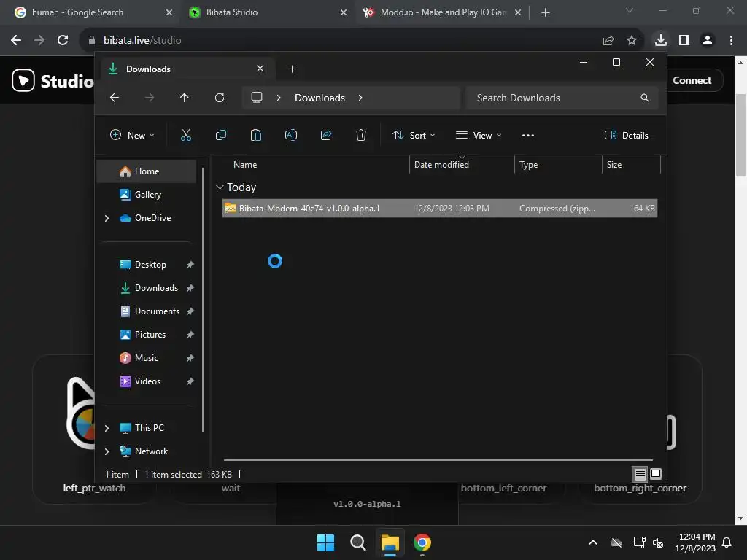The width and height of the screenshot is (747, 560).
Task: Collapse the Today file group
Action: [x=220, y=187]
